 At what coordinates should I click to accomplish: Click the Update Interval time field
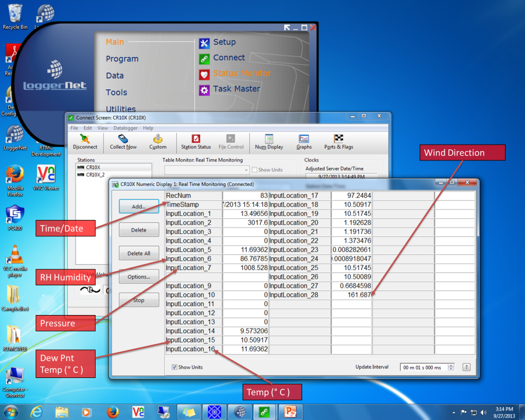click(423, 367)
